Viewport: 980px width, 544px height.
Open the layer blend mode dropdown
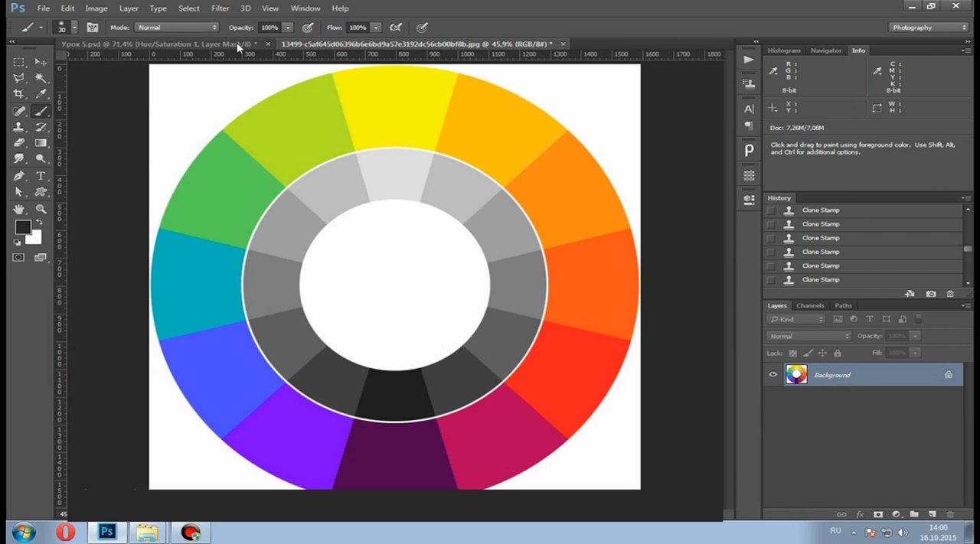(x=809, y=337)
